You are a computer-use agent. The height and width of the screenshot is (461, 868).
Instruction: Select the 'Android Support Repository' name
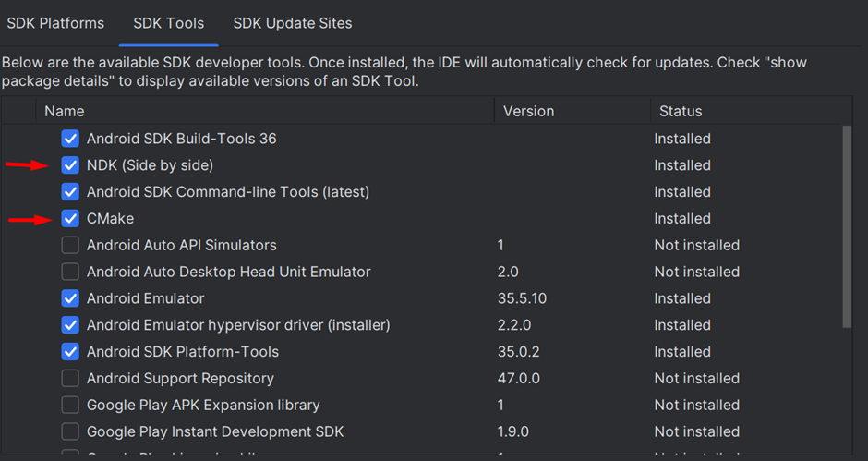[180, 378]
